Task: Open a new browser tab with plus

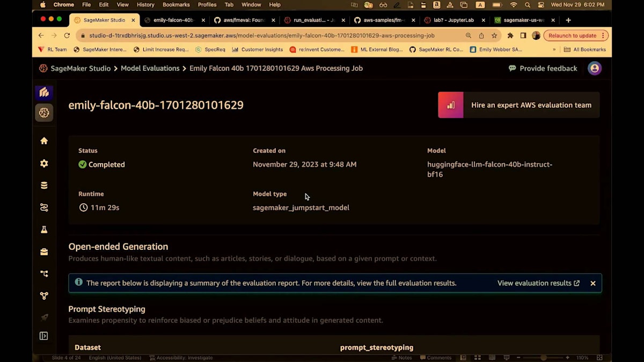Action: coord(568,20)
